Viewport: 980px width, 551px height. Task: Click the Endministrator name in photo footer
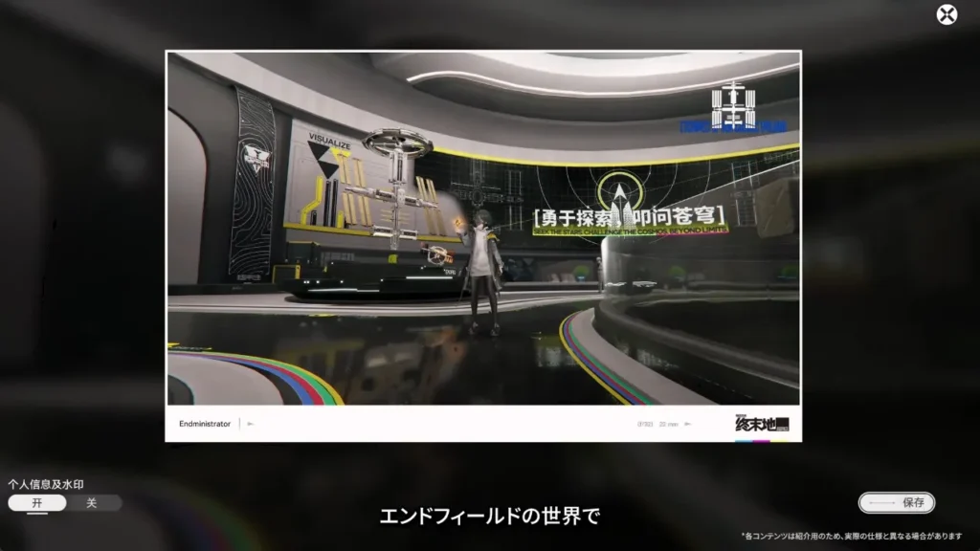(205, 424)
